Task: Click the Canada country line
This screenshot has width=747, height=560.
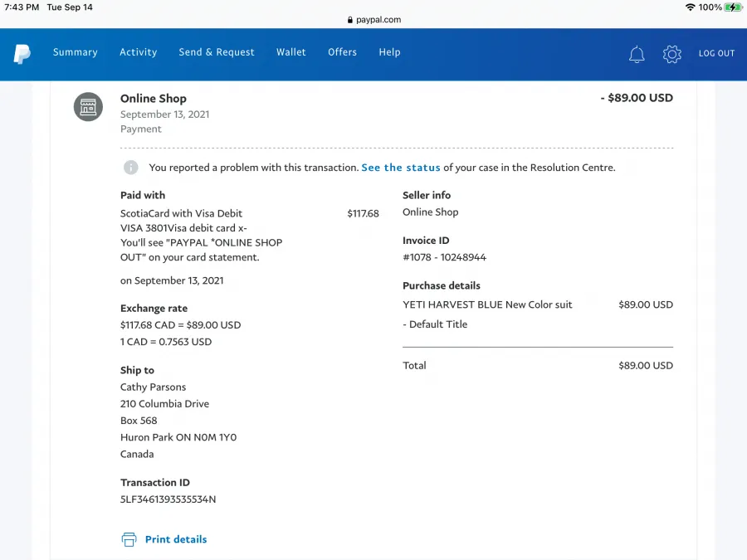Action: point(137,454)
